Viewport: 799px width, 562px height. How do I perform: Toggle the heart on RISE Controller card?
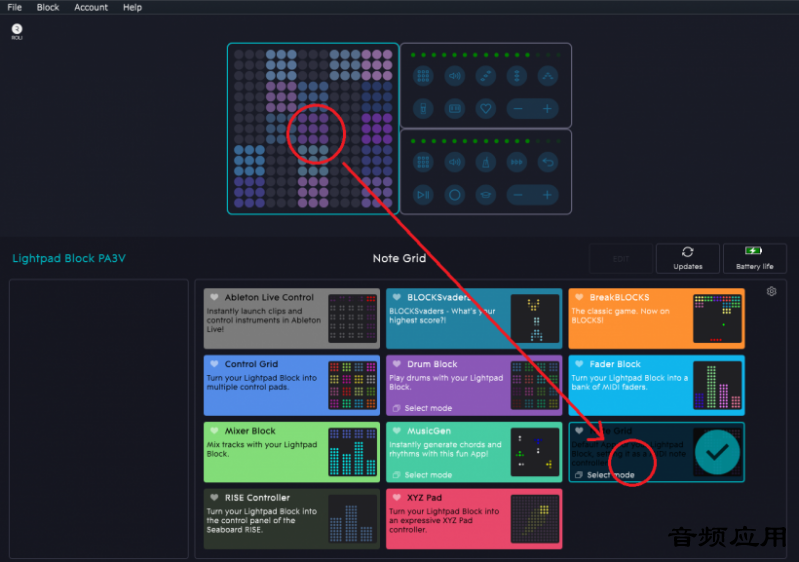click(x=215, y=497)
